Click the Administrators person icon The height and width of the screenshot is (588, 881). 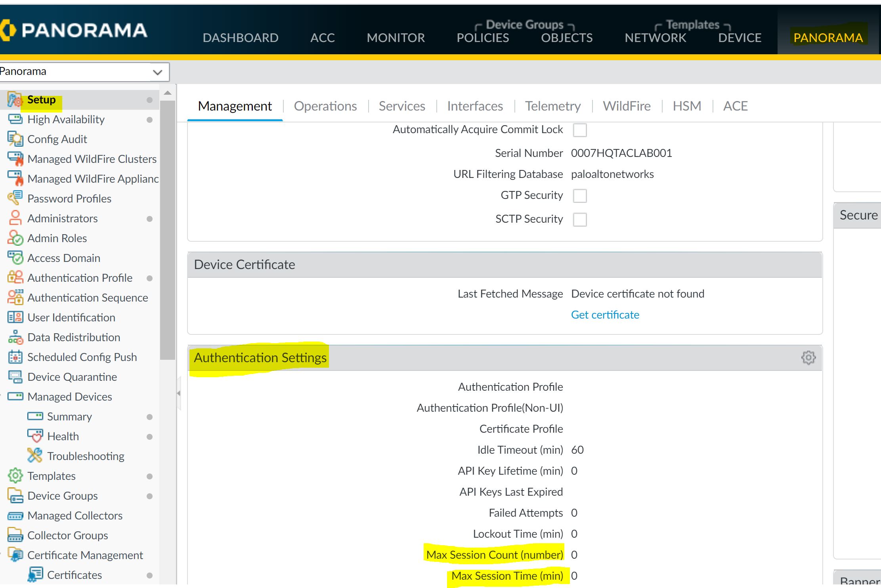click(15, 218)
